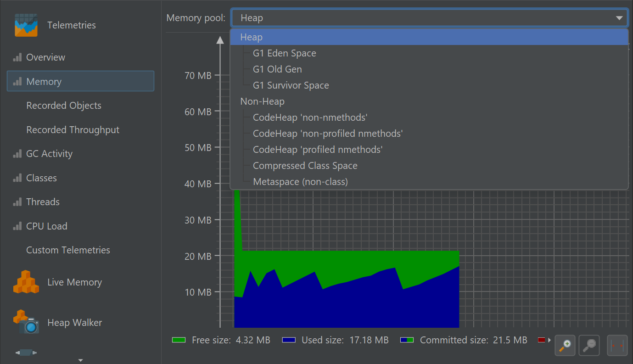Select Compressed Class Space option
This screenshot has width=633, height=364.
pos(305,166)
